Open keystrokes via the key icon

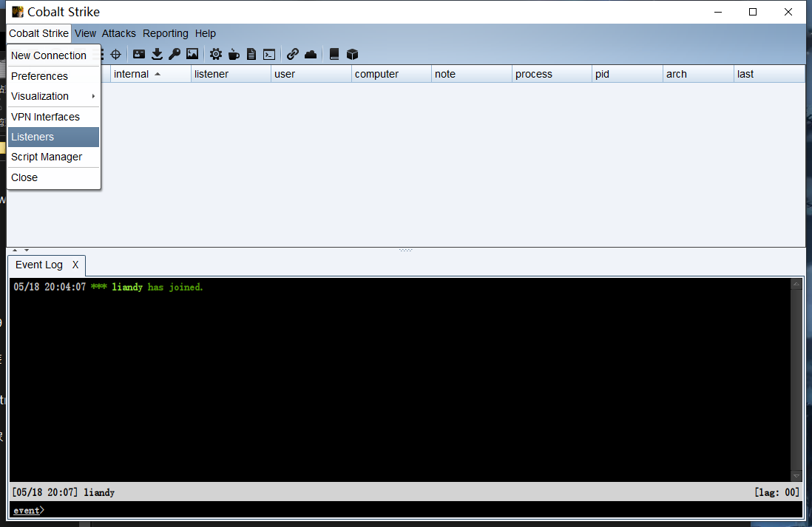(x=175, y=54)
